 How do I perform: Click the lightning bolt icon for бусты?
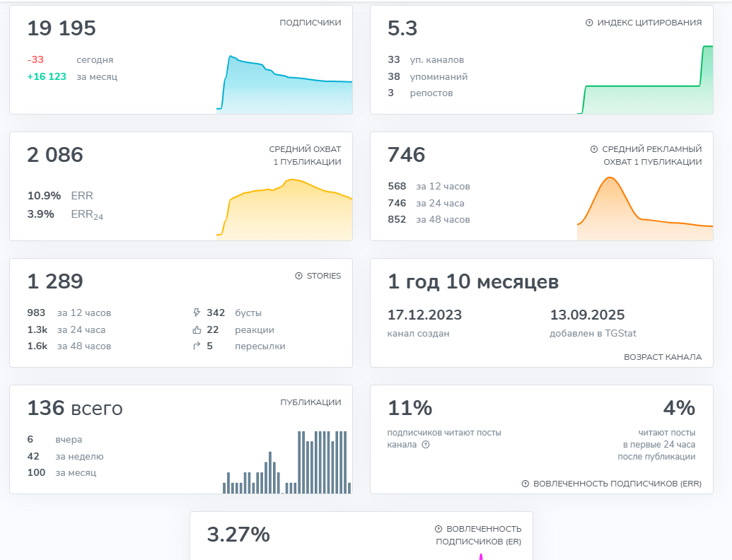coord(197,313)
